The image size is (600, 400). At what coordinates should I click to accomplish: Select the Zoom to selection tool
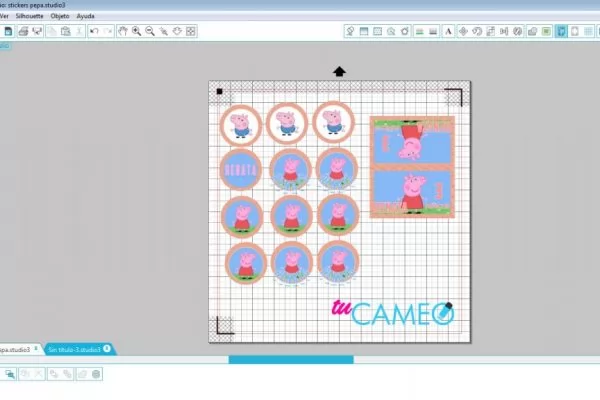164,31
